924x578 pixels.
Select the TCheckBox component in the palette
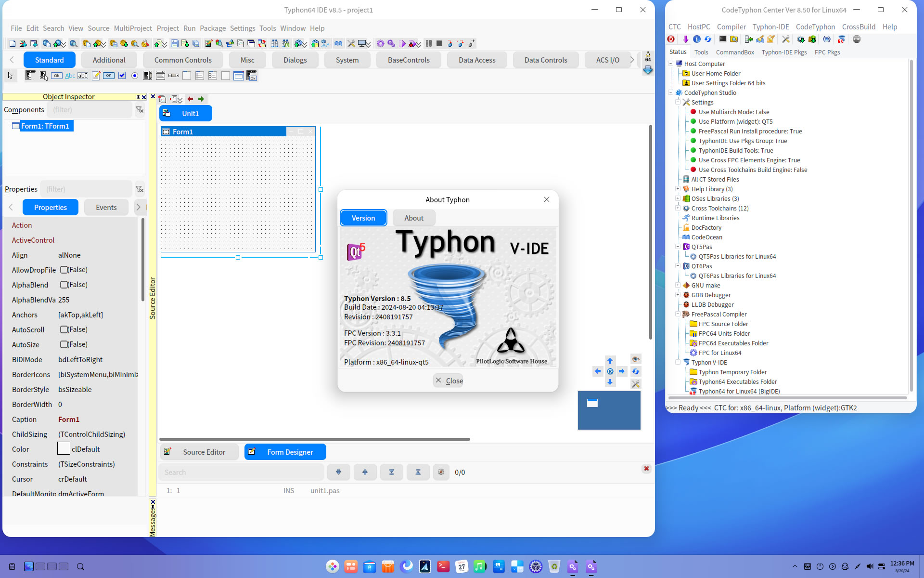click(122, 76)
